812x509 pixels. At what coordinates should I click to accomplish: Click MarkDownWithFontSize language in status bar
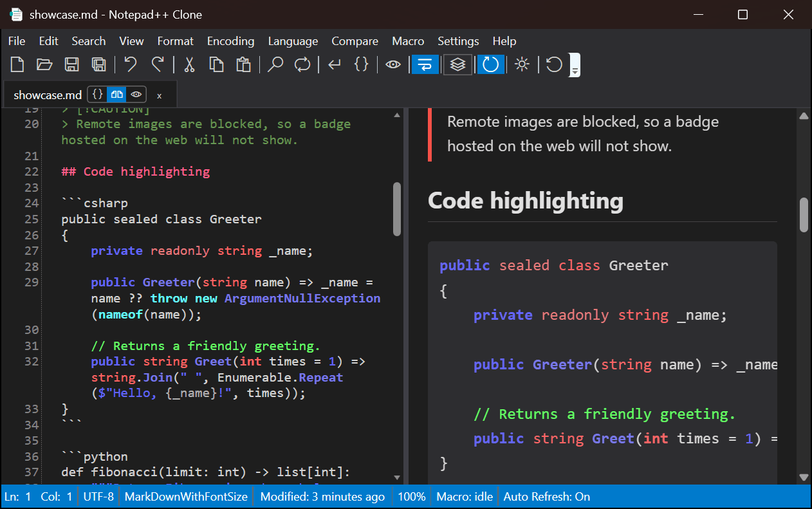pyautogui.click(x=186, y=497)
